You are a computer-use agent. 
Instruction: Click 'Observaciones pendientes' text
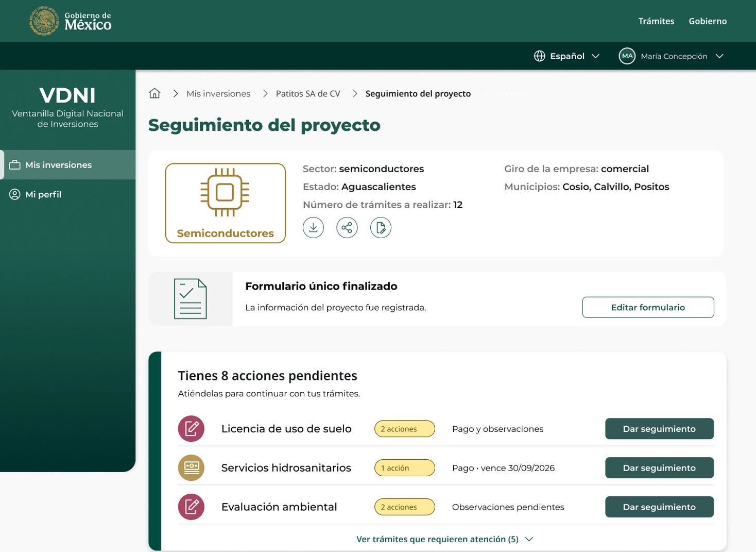(508, 507)
